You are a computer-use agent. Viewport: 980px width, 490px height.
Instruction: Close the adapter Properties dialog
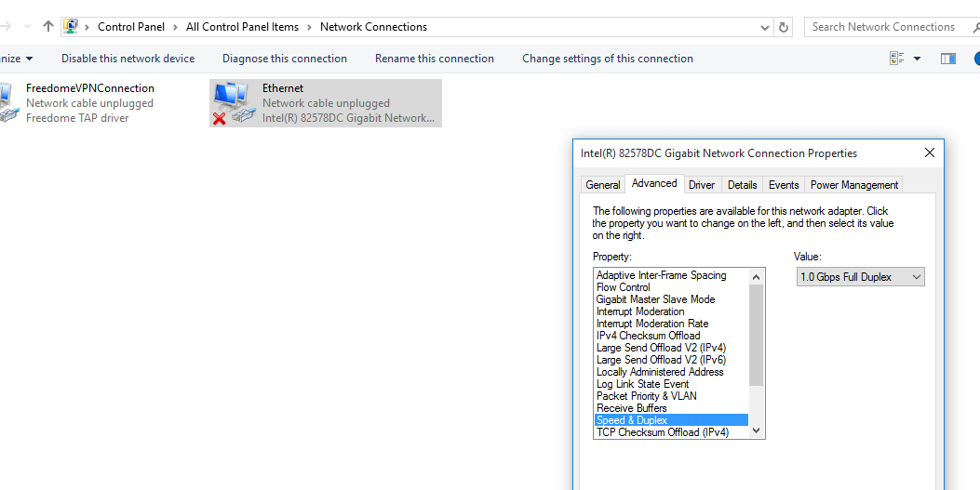pyautogui.click(x=930, y=152)
